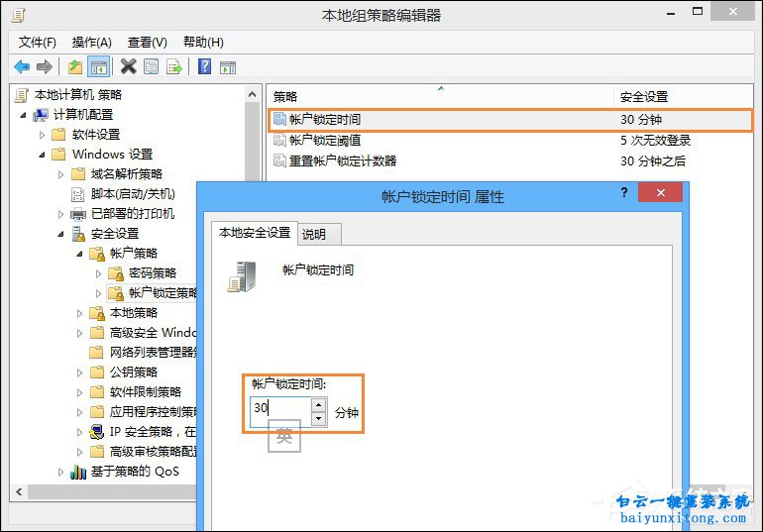Maximize the 本地组策略编辑器 window
Viewport: 763px width, 532px height.
(x=698, y=12)
